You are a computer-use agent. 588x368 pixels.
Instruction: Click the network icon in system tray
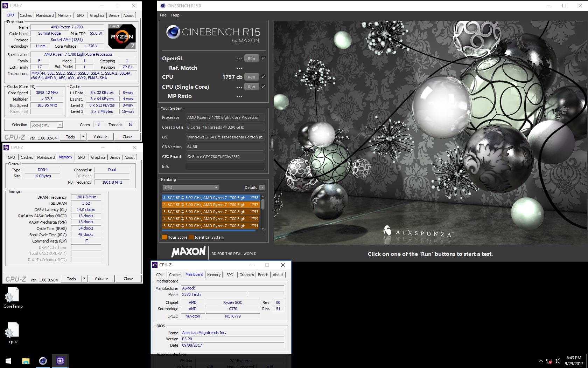(x=549, y=361)
